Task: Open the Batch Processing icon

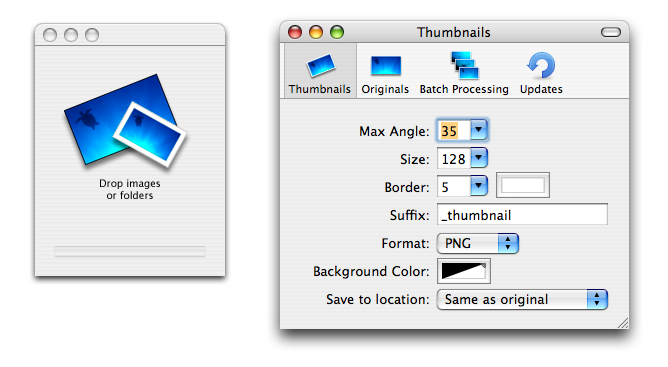Action: [464, 65]
